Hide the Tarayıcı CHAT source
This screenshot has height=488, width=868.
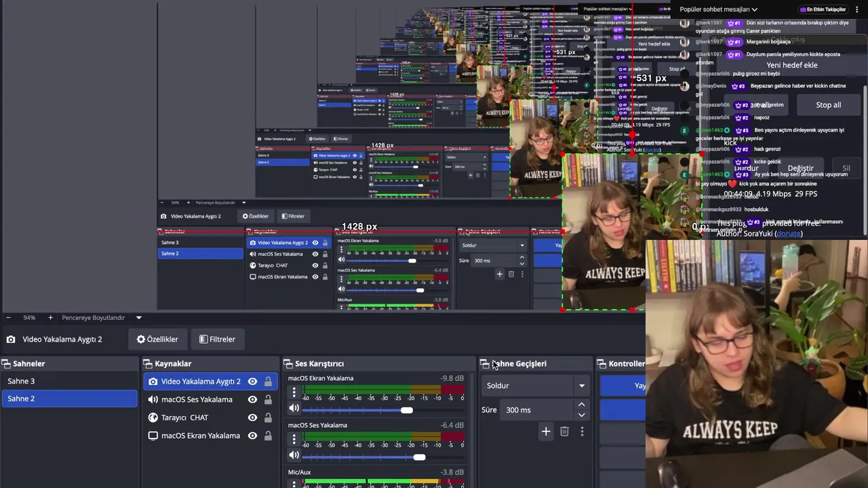252,418
